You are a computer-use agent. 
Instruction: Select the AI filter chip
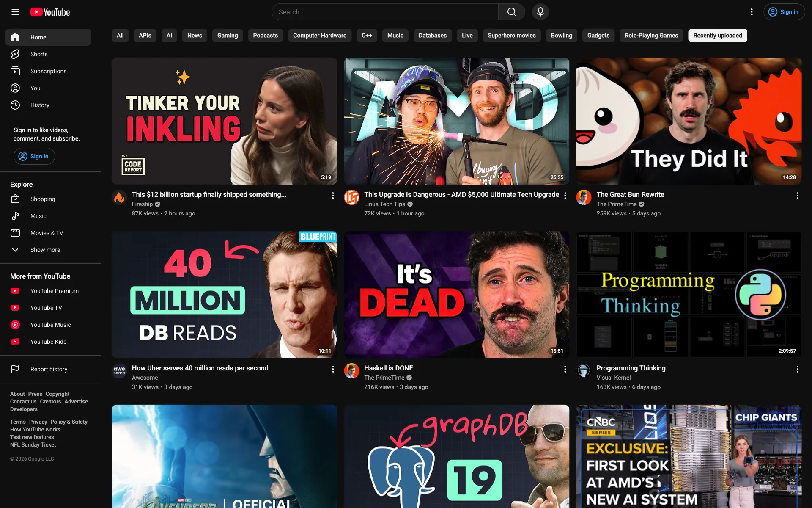tap(169, 36)
